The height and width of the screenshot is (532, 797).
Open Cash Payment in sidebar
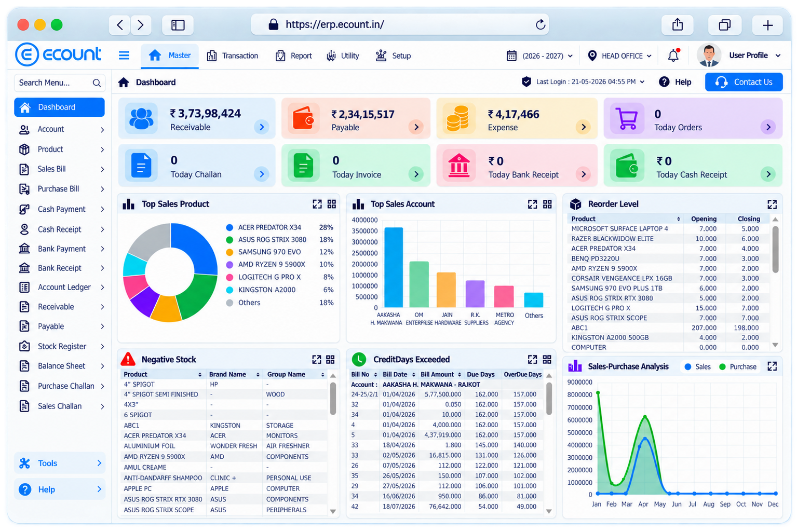click(61, 209)
